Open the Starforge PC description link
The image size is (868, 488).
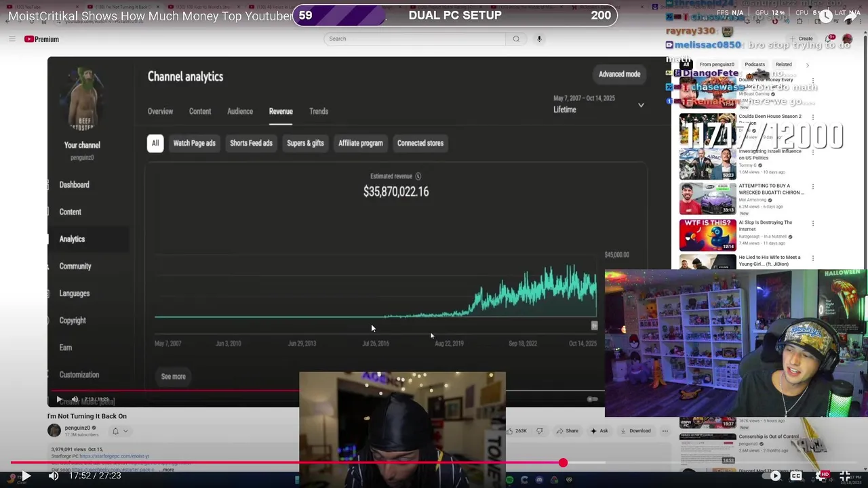tap(114, 456)
